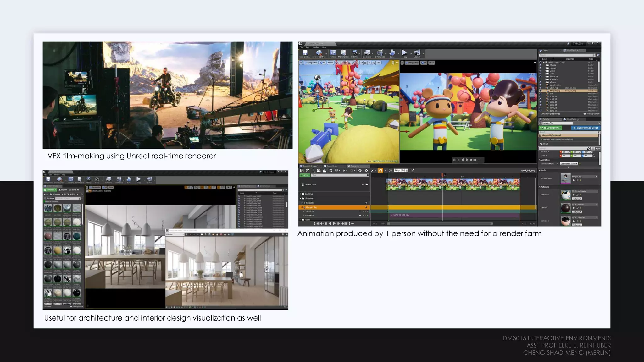Click play on the viewport transport controls

(467, 160)
